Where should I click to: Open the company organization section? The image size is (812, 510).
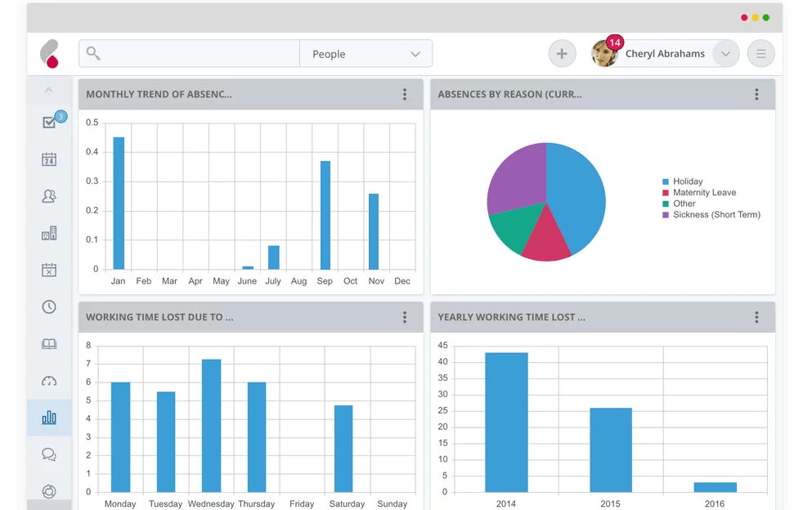pyautogui.click(x=49, y=233)
